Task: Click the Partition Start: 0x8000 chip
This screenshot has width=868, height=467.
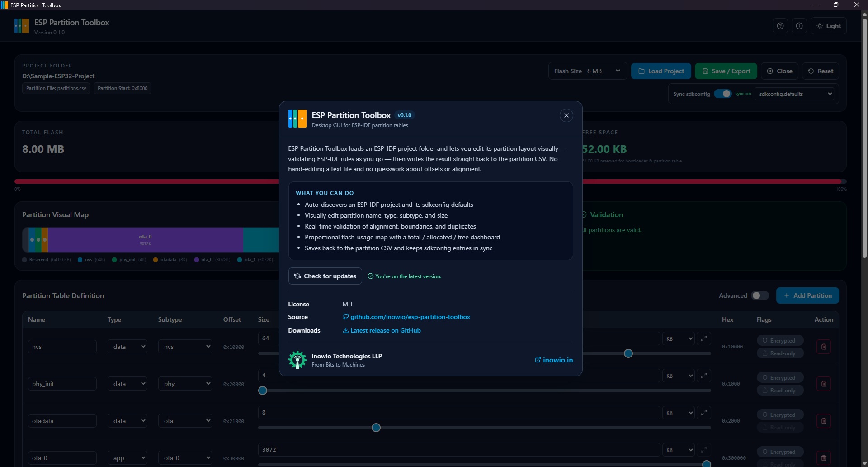Action: pos(123,88)
